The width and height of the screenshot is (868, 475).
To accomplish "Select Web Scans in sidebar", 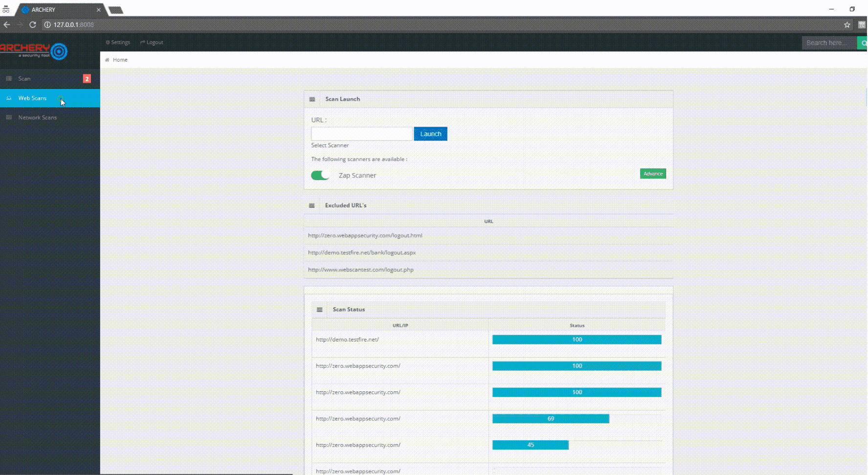I will click(x=50, y=98).
